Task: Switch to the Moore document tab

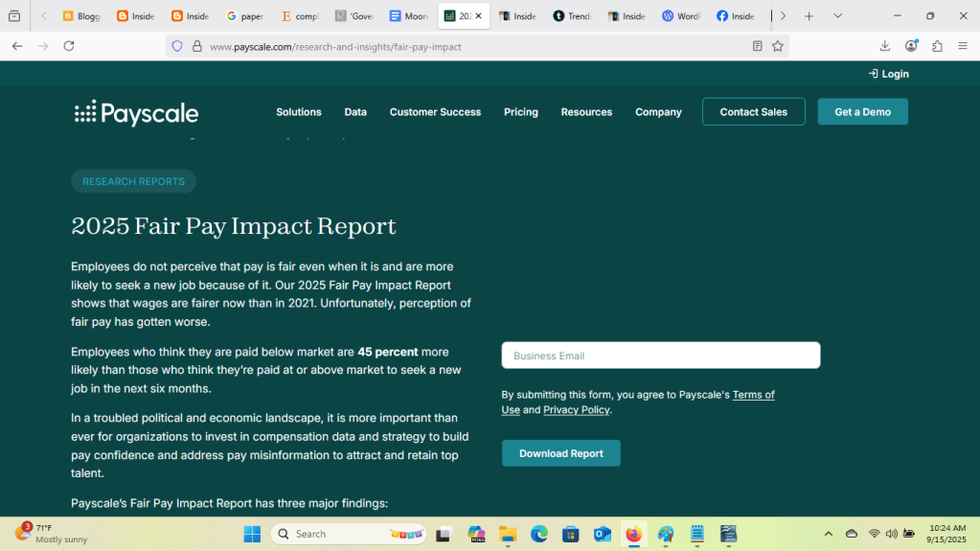Action: point(408,16)
